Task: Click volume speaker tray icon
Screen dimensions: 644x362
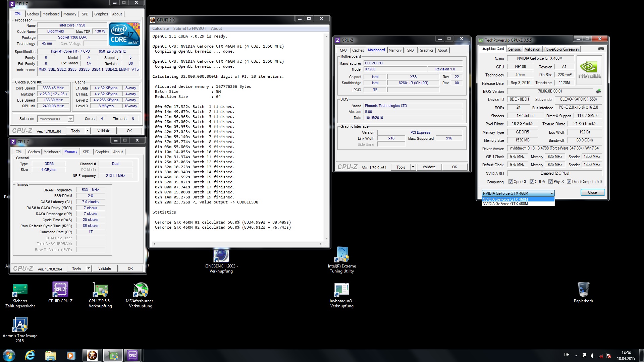Action: (x=592, y=356)
